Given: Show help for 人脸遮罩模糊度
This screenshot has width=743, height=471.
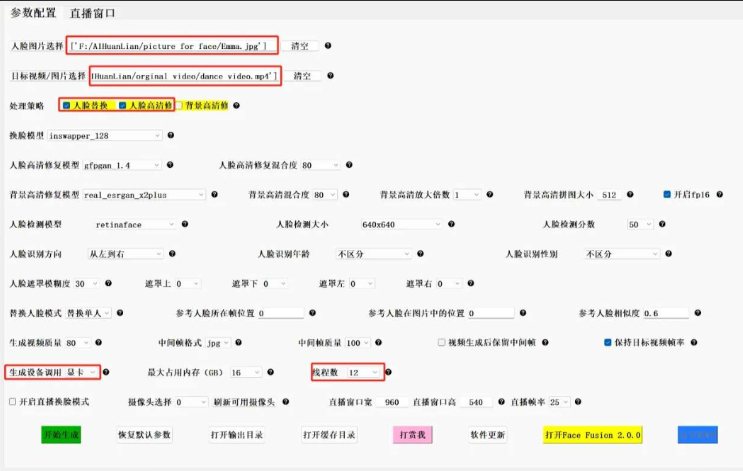Looking at the screenshot, I should 109,283.
